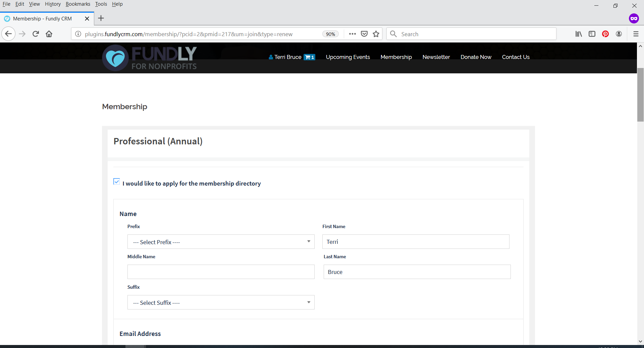Screen dimensions: 644x348
Task: Open the Firefox hamburger menu
Action: (x=636, y=34)
